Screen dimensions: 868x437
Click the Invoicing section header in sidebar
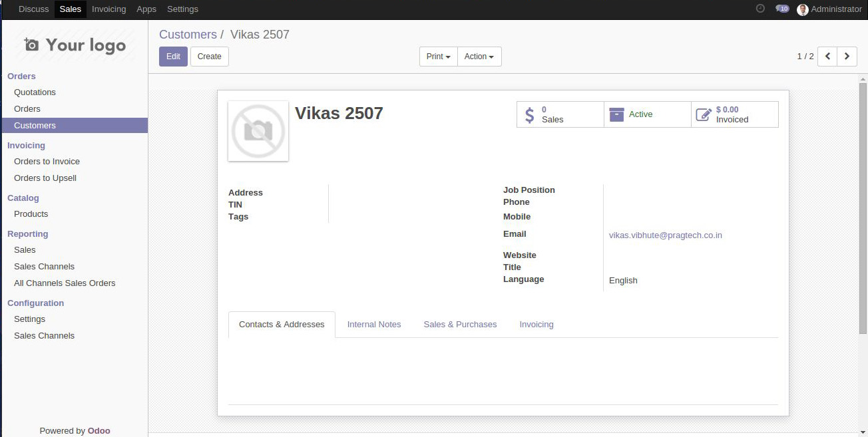[26, 146]
